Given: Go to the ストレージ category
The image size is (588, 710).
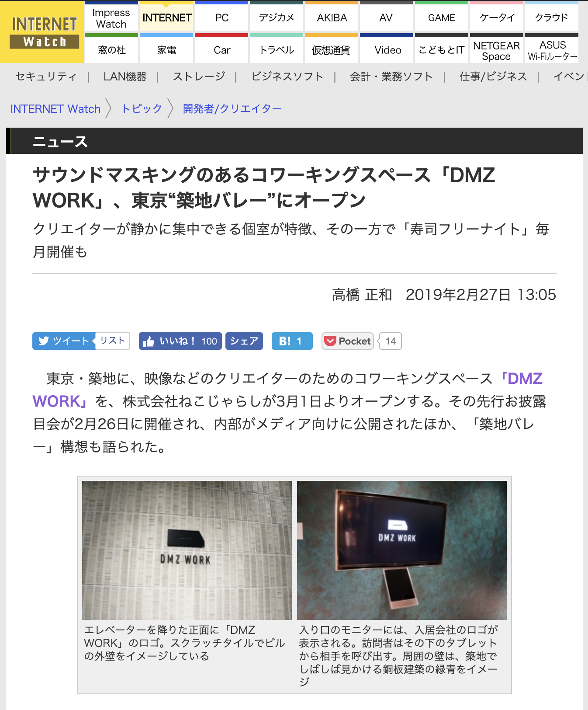Looking at the screenshot, I should 199,77.
